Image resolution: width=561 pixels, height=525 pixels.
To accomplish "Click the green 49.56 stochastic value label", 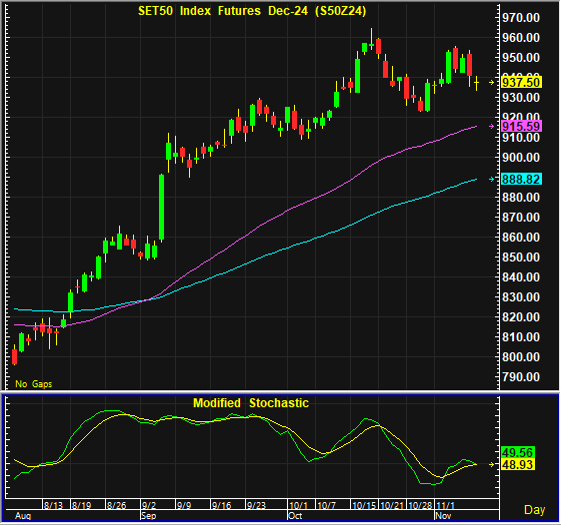I will coord(518,453).
